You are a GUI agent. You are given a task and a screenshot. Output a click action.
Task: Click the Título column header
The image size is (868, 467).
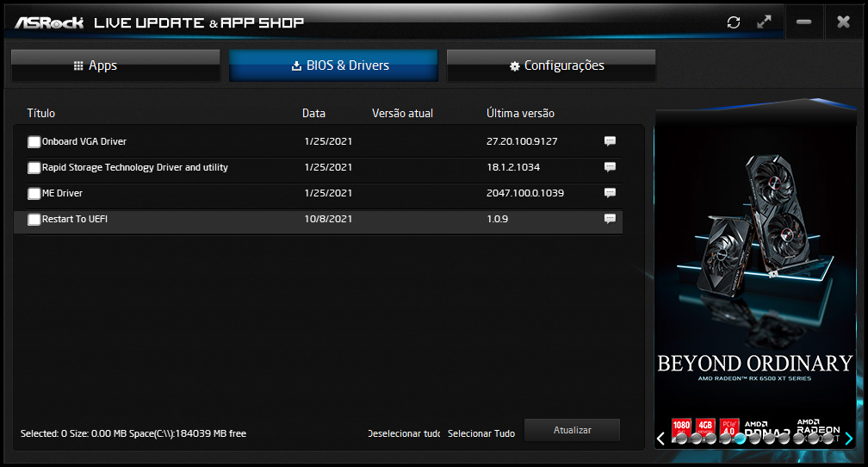pos(41,113)
